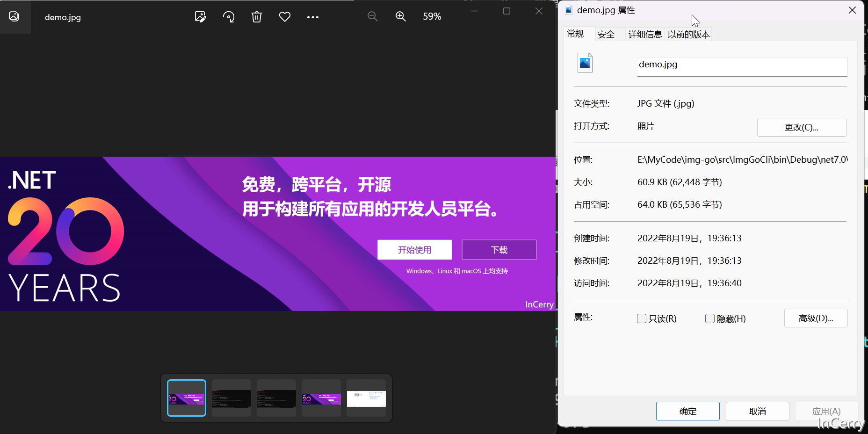Click the demo.jpg title in Photos

click(63, 17)
